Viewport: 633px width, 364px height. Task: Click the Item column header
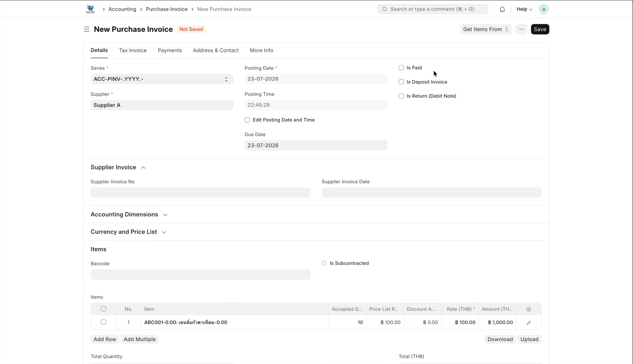point(235,309)
